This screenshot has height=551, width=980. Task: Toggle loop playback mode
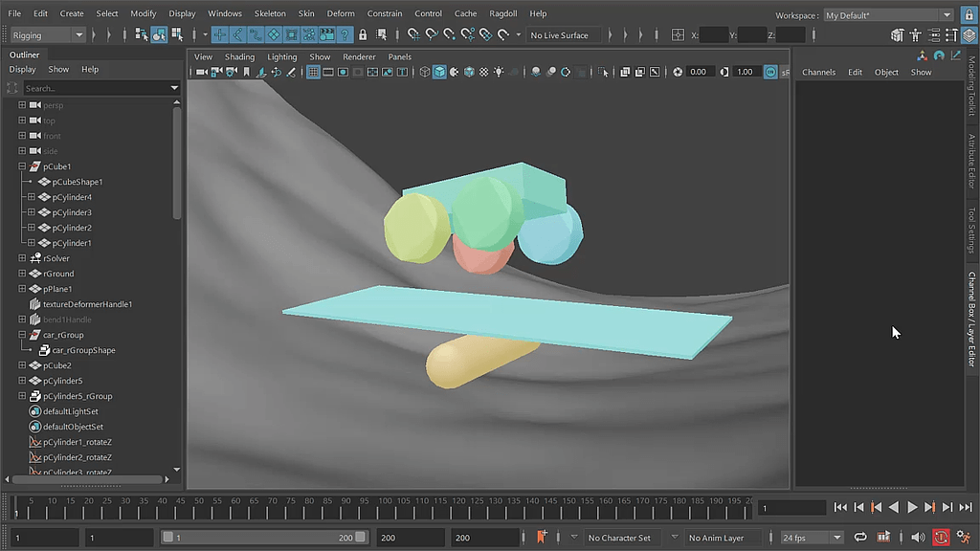(860, 538)
